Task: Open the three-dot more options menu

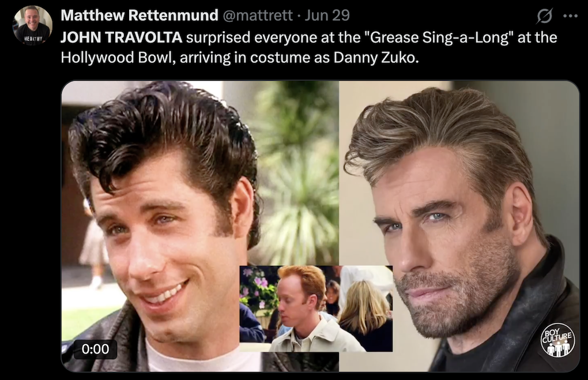Action: (570, 16)
